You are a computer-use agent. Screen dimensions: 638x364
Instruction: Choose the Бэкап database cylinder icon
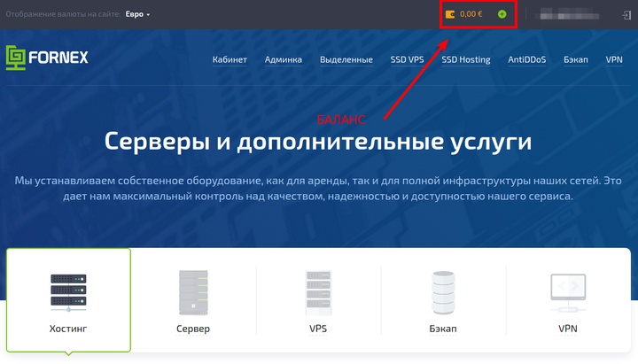tap(443, 292)
